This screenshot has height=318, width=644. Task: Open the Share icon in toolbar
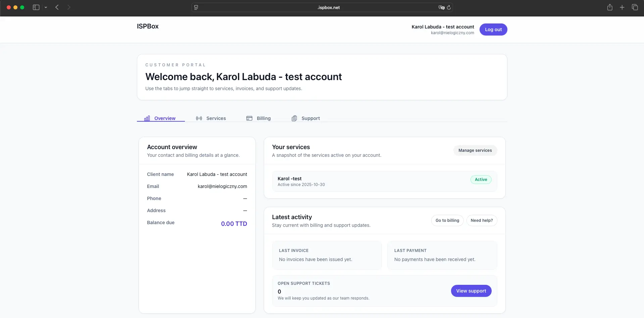610,7
